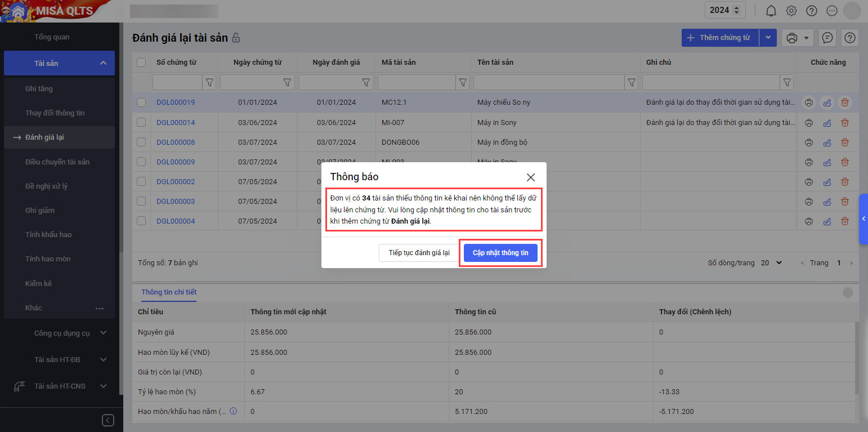Open the chat feedback icon in toolbar

[827, 38]
